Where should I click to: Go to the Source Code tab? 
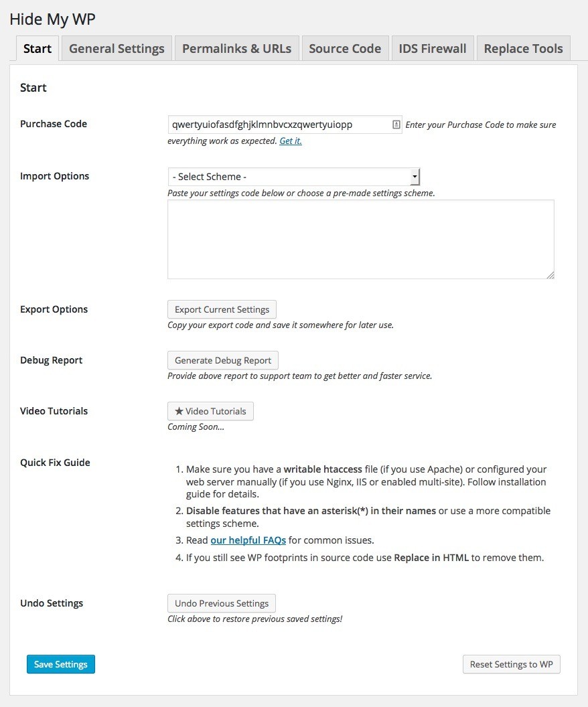[x=345, y=49]
